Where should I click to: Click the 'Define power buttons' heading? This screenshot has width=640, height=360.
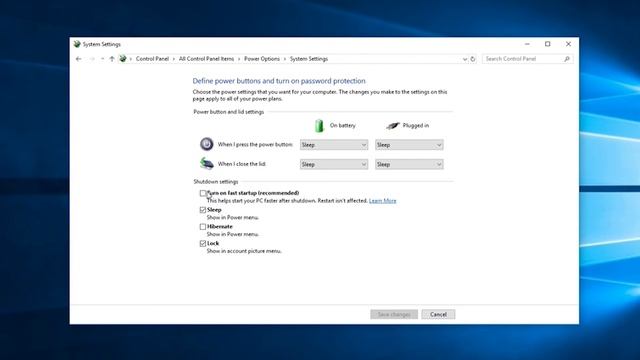coord(279,81)
